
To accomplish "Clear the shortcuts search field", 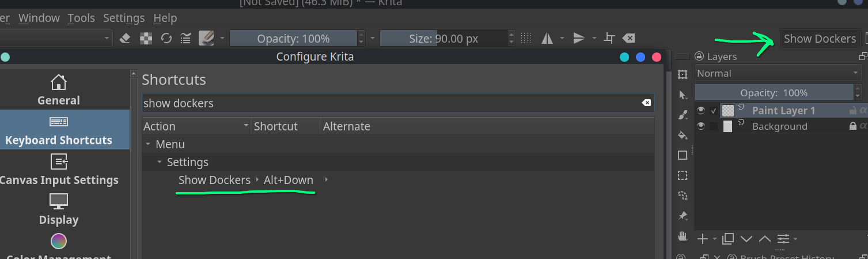I will pyautogui.click(x=646, y=103).
